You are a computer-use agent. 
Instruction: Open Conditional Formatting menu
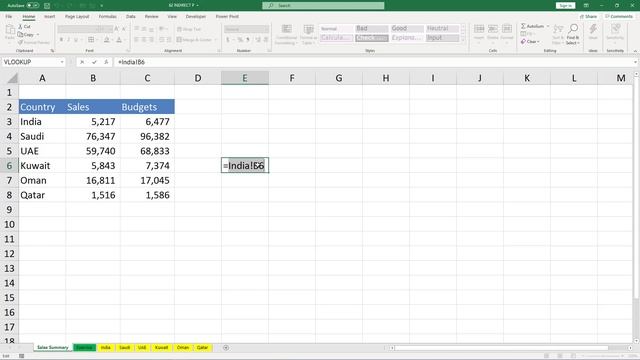286,34
